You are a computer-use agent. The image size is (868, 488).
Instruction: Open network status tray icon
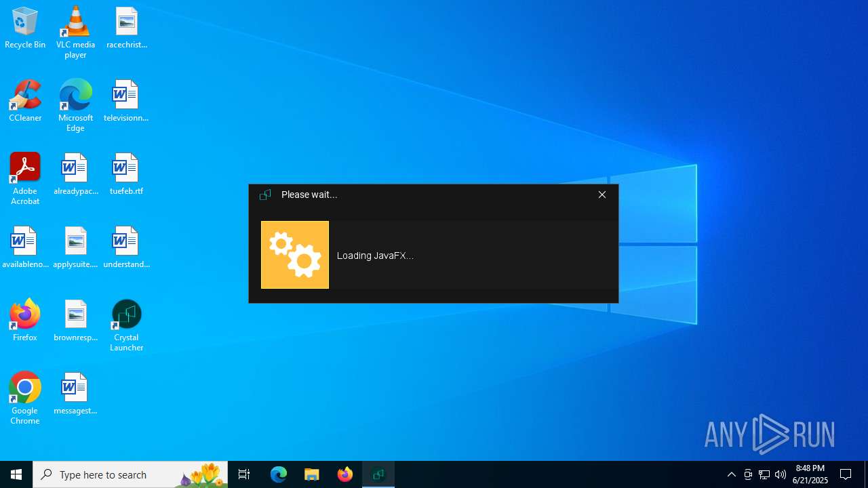coord(764,474)
